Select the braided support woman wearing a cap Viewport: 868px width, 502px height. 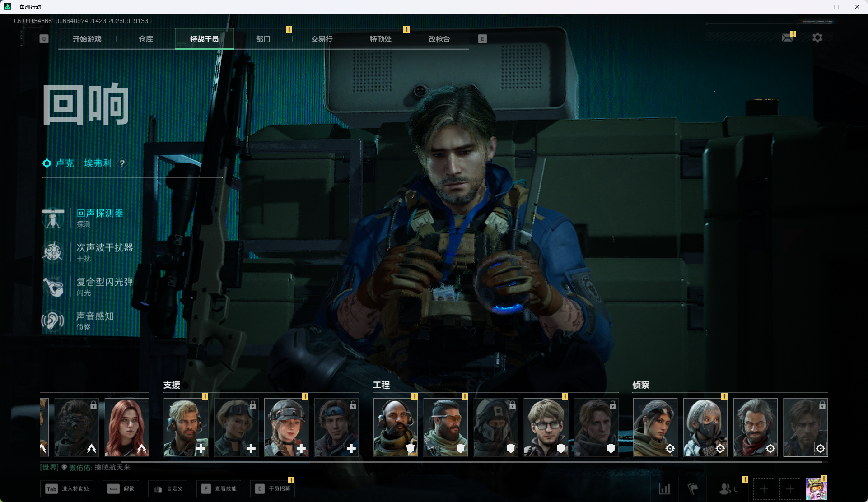(286, 427)
